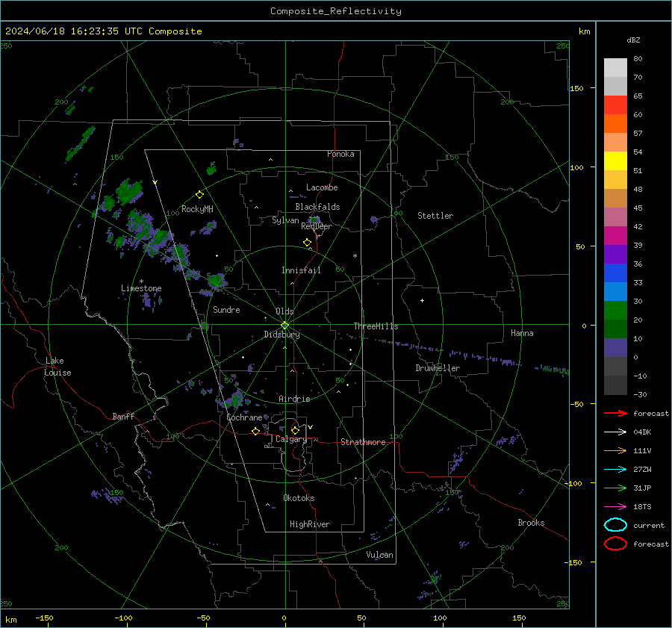Click the Cochrane label
This screenshot has width=672, height=628.
point(244,417)
